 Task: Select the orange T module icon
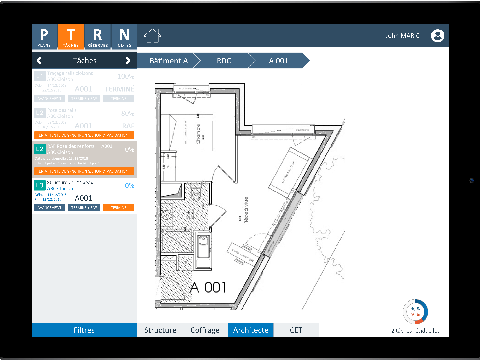click(71, 37)
